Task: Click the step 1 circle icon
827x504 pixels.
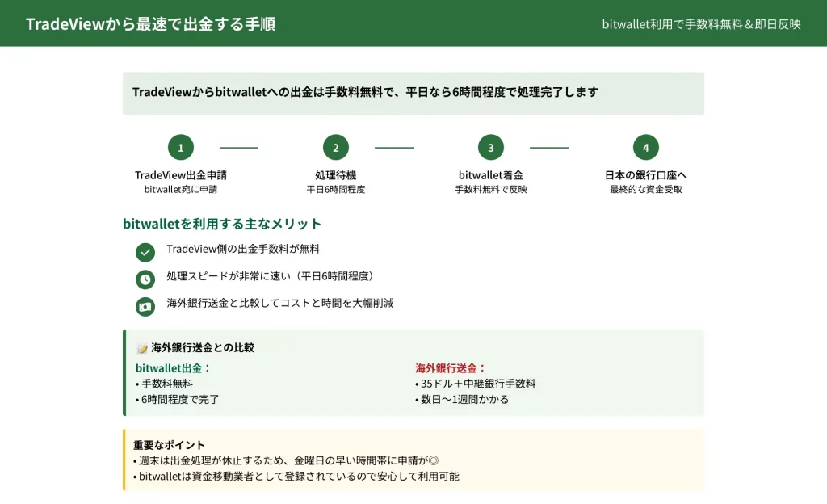Action: click(x=181, y=148)
